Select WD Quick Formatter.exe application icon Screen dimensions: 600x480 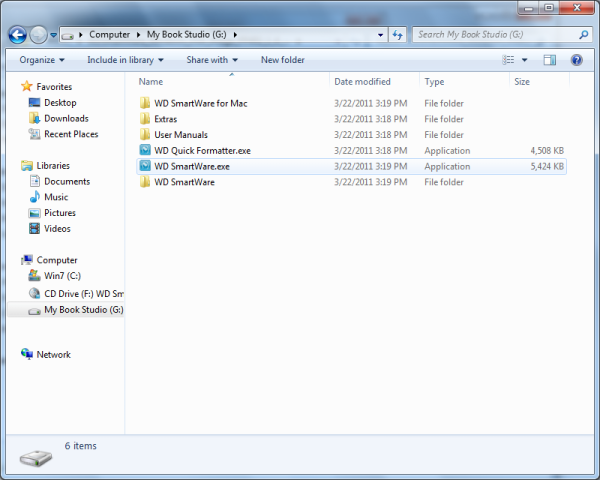[x=145, y=150]
